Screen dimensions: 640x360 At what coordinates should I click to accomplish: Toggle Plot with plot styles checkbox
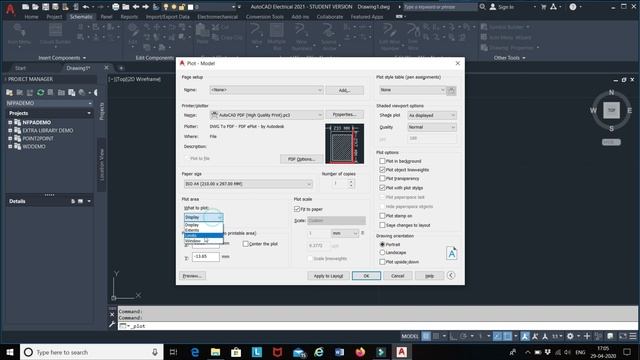click(382, 188)
